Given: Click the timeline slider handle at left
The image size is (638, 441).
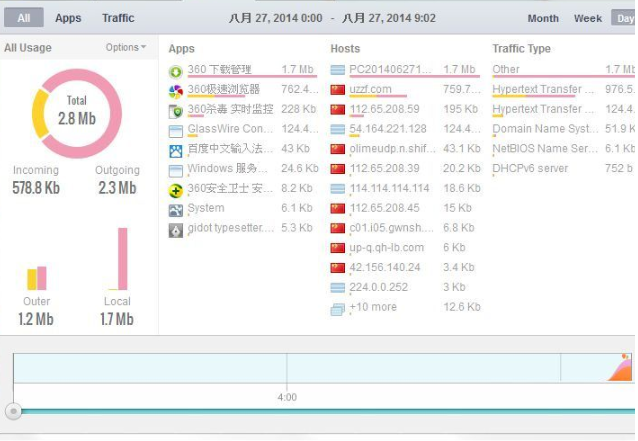Looking at the screenshot, I should point(13,411).
